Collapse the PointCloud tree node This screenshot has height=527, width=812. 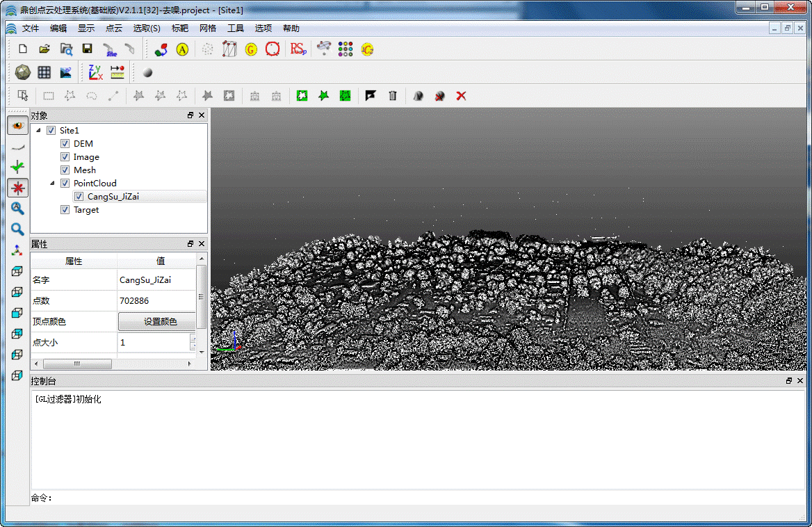pyautogui.click(x=52, y=184)
